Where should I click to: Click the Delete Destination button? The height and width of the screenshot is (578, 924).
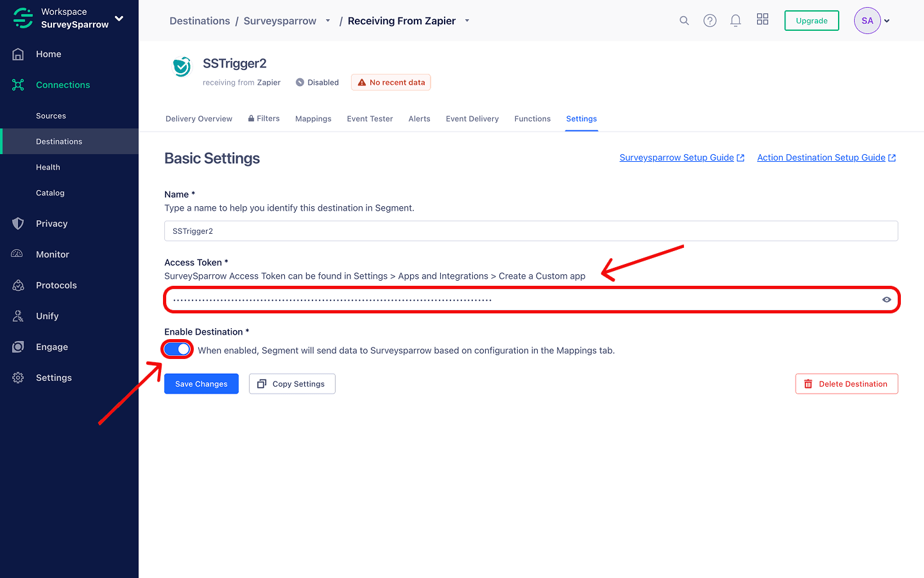846,384
